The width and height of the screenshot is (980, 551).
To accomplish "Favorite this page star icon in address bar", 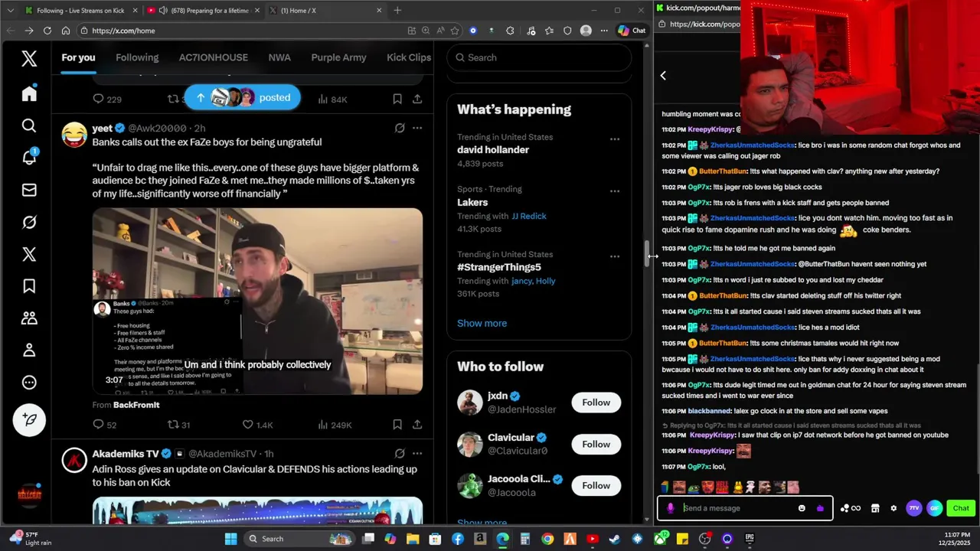I will [455, 31].
